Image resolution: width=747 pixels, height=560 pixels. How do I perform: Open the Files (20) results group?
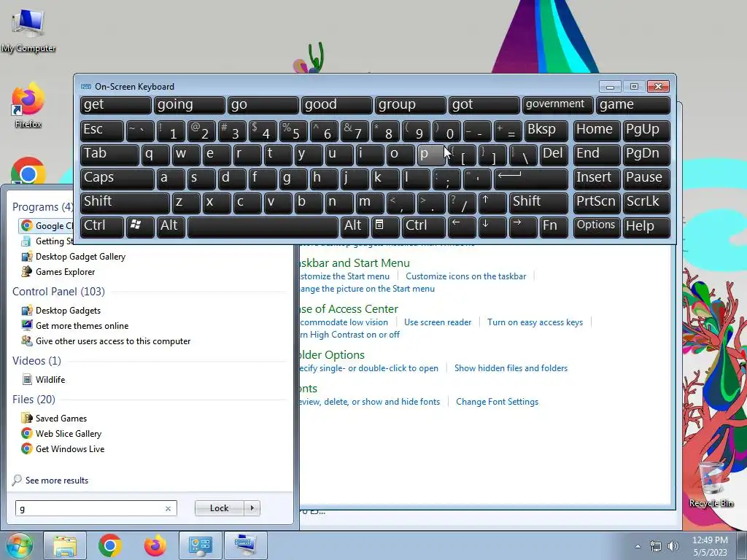(34, 399)
